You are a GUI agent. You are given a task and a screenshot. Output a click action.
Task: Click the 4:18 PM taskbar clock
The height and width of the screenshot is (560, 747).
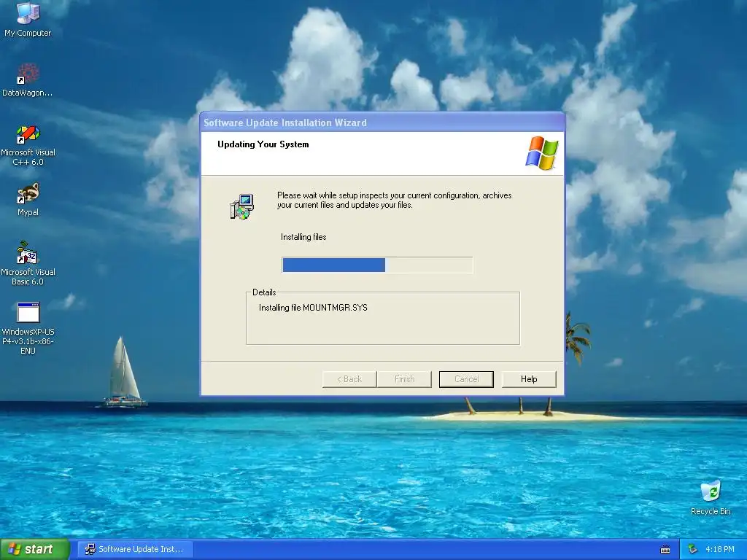pos(719,549)
